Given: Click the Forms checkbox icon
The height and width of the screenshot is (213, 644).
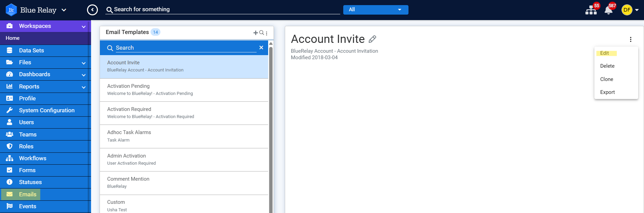Looking at the screenshot, I should pyautogui.click(x=10, y=170).
